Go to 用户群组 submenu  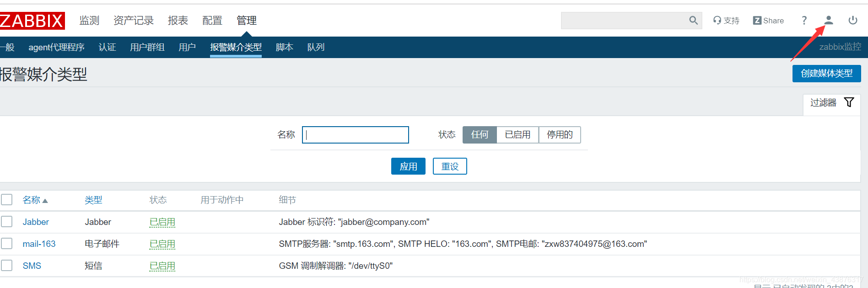point(147,47)
